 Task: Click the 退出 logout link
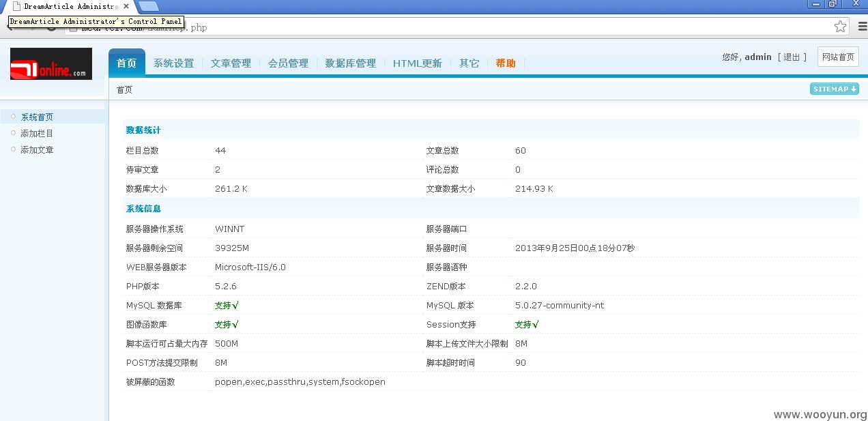coord(792,57)
